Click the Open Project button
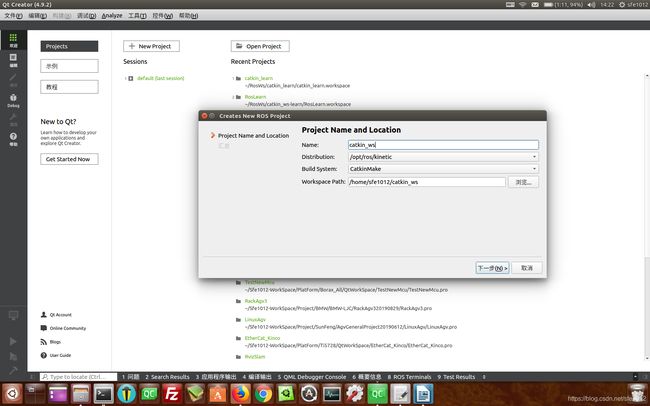This screenshot has height=406, width=650. pyautogui.click(x=260, y=46)
